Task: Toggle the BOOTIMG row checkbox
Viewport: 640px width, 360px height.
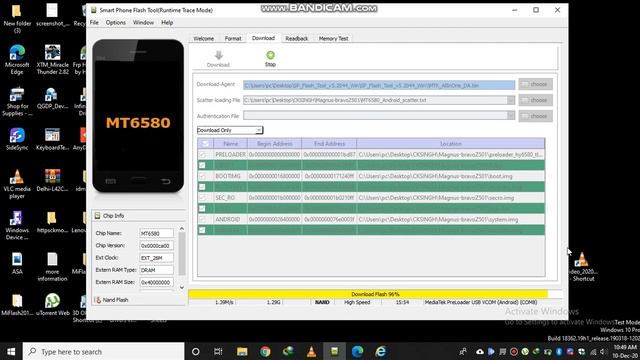Action: click(x=202, y=176)
